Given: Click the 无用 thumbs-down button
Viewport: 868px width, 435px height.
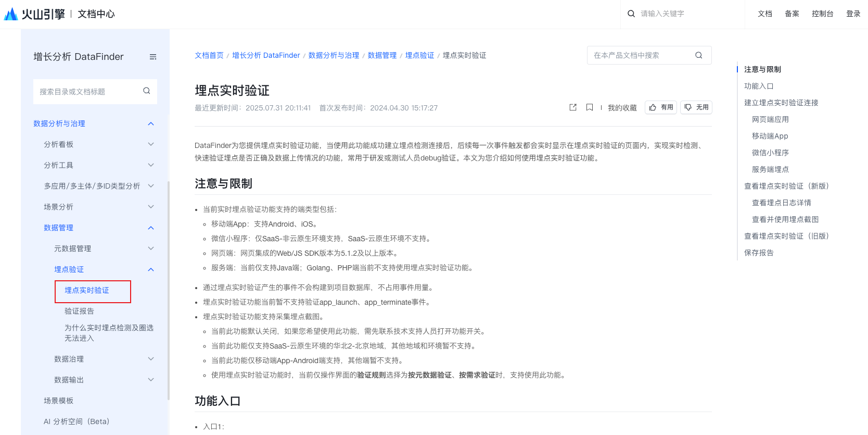Looking at the screenshot, I should click(696, 107).
